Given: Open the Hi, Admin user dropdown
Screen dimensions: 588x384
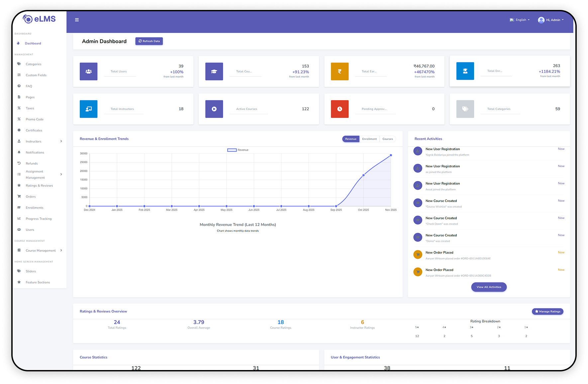Looking at the screenshot, I should click(551, 20).
